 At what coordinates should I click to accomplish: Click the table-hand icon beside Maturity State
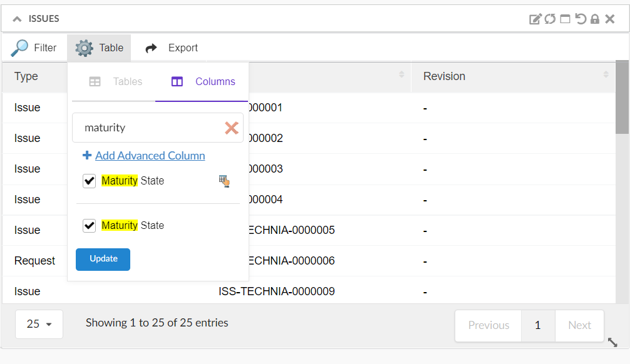[224, 181]
